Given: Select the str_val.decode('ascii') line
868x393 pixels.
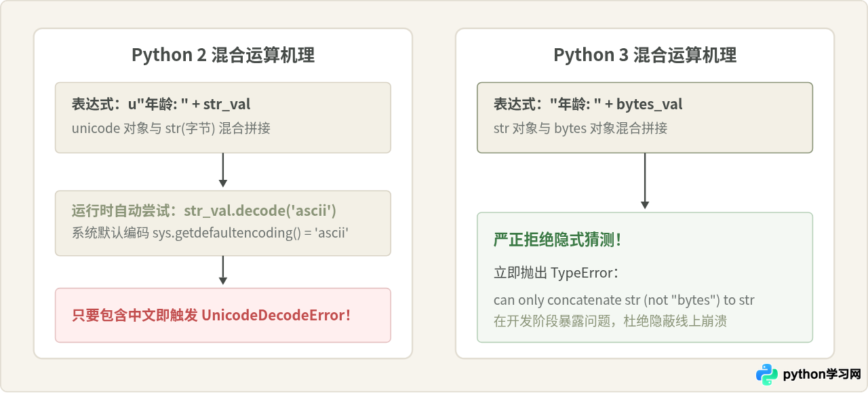Looking at the screenshot, I should (x=204, y=210).
